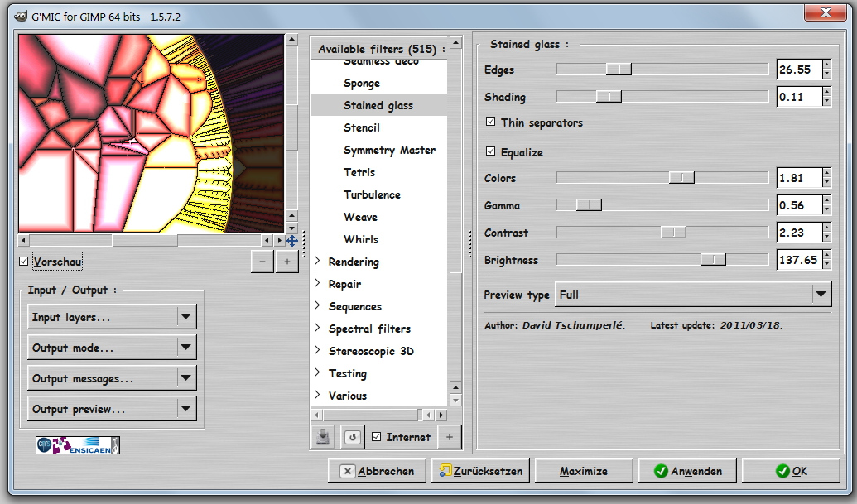
Task: Expand the Rendering filter category
Action: point(316,262)
